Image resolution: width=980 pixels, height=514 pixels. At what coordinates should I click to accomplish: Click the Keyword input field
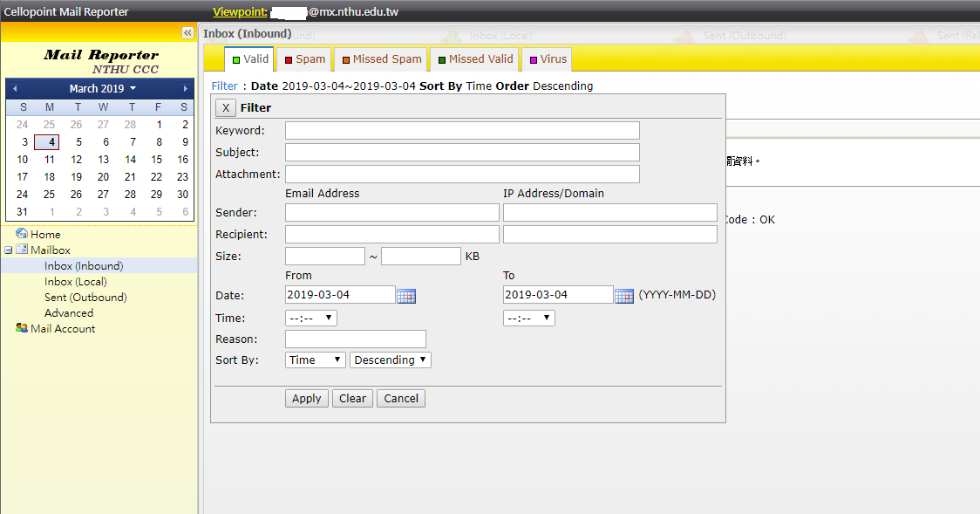tap(462, 131)
